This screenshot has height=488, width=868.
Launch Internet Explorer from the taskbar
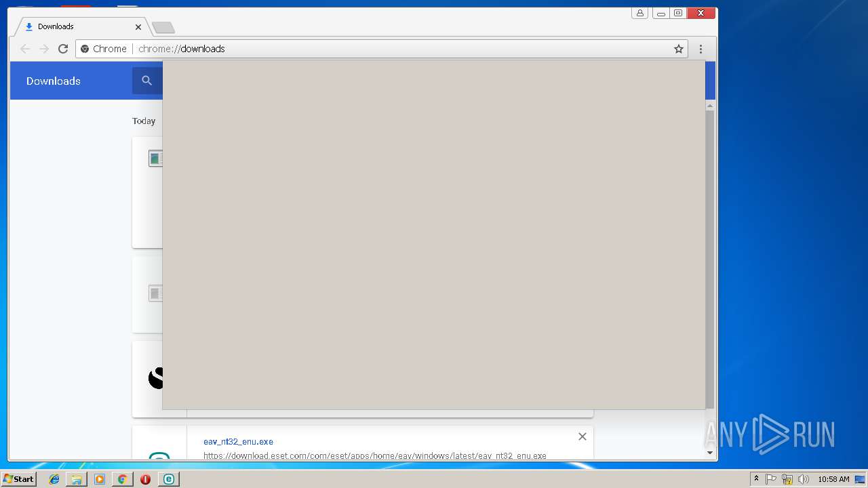[54, 479]
